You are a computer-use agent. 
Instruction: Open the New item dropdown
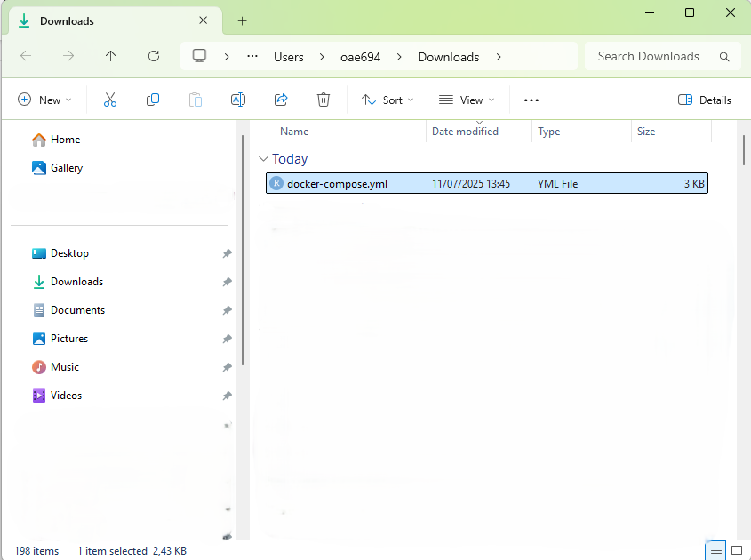[x=44, y=100]
